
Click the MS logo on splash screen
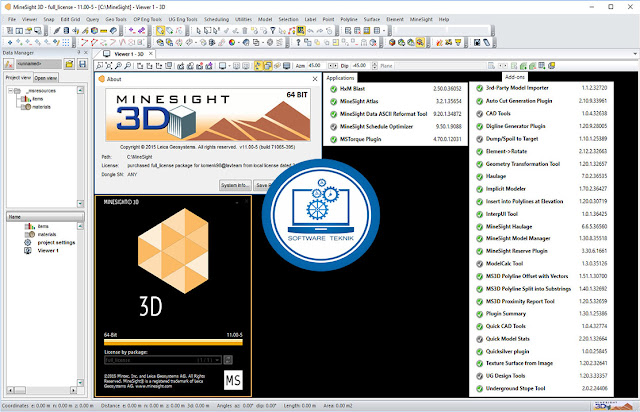click(233, 380)
